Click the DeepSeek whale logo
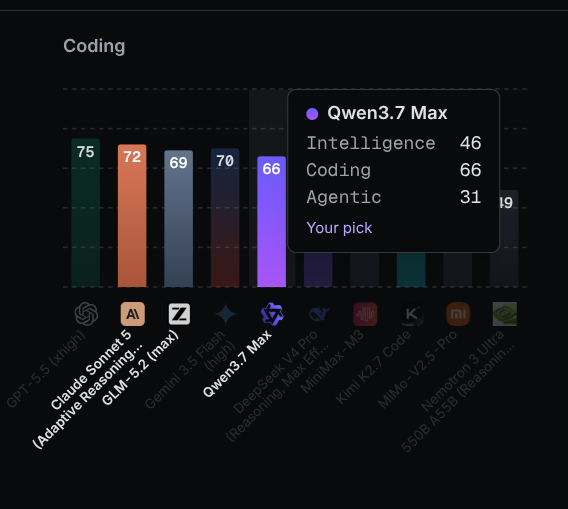568x509 pixels. pyautogui.click(x=319, y=314)
